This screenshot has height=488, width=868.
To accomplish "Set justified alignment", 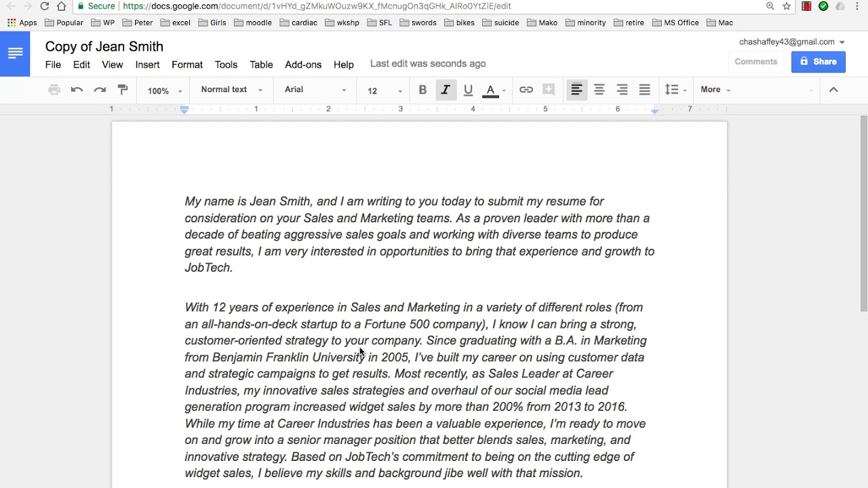I will (x=645, y=89).
